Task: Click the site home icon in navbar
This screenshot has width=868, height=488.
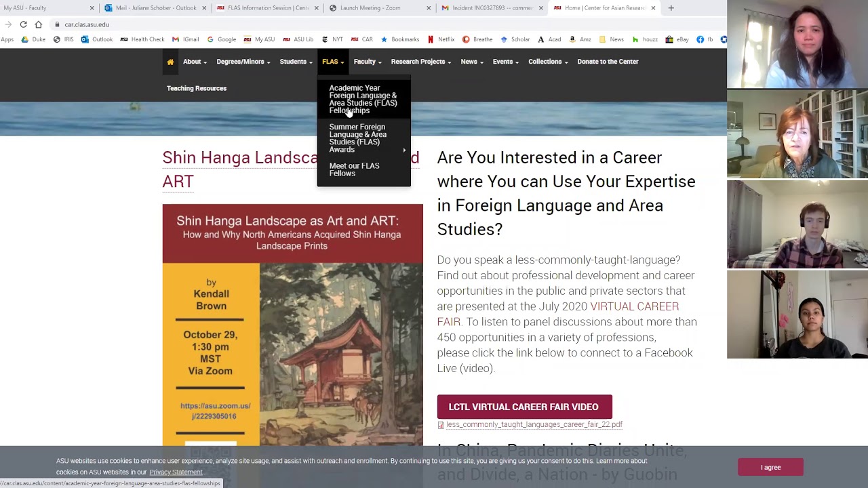Action: tap(170, 62)
